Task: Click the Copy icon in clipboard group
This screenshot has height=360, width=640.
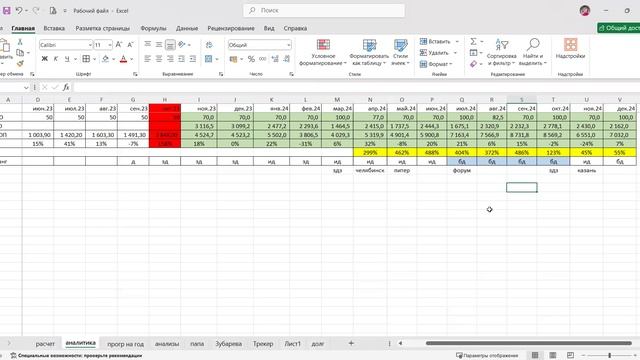Action: pos(20,53)
